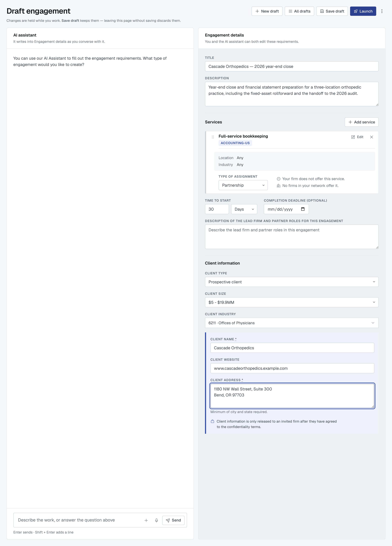Screen dimensions: 392x546
Task: Open the calendar picker for completion deadline
Action: (303, 209)
